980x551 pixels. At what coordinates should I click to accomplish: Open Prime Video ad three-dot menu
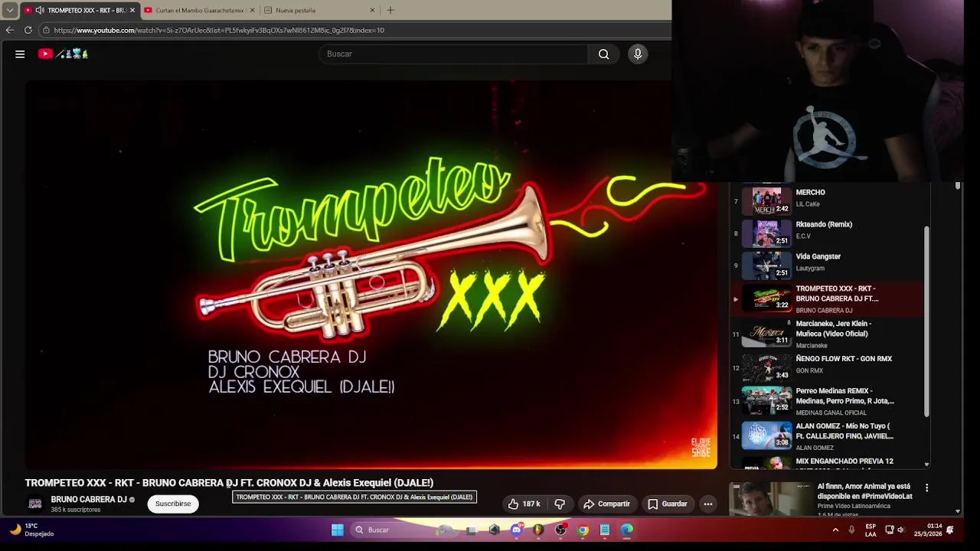click(x=926, y=488)
